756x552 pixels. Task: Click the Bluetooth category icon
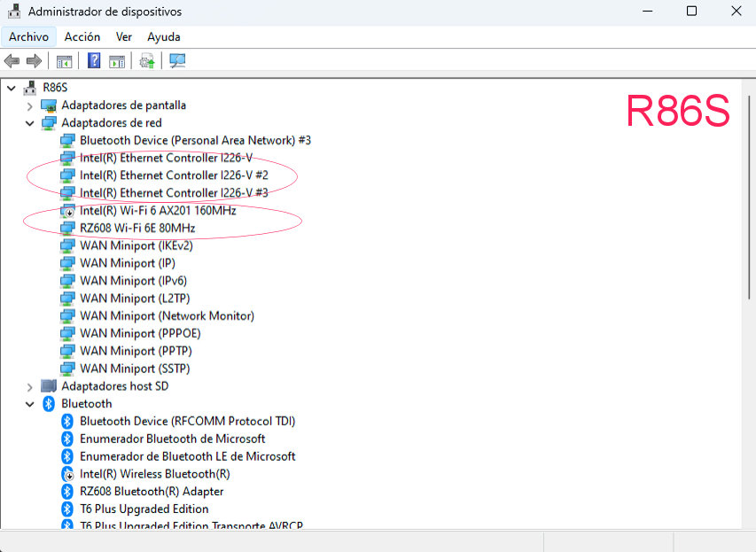tap(49, 404)
